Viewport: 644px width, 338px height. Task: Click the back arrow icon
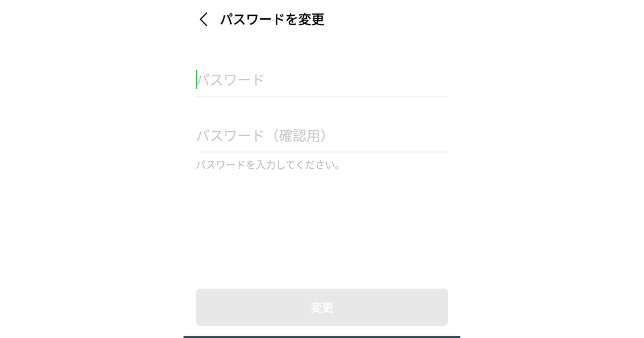coord(203,20)
